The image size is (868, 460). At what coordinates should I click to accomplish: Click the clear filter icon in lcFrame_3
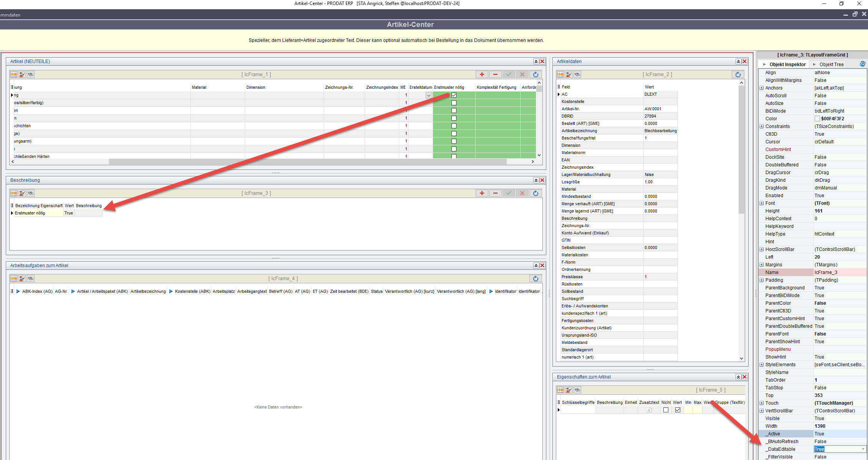(x=22, y=193)
